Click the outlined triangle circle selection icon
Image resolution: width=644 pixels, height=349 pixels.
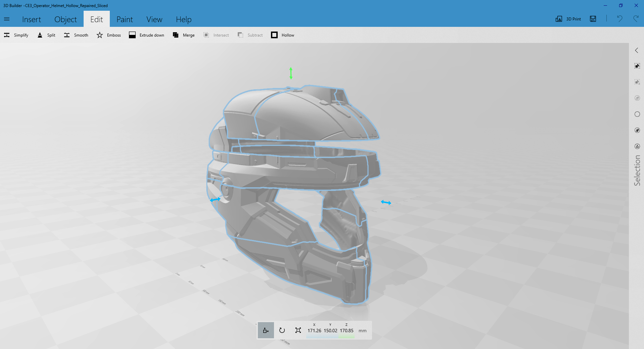637,146
